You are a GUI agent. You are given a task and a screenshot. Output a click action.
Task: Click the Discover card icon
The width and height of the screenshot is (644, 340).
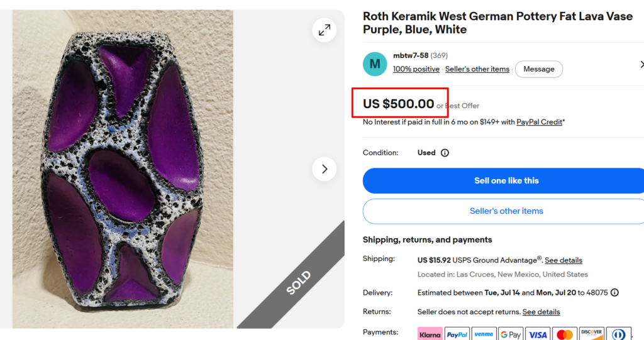point(591,334)
